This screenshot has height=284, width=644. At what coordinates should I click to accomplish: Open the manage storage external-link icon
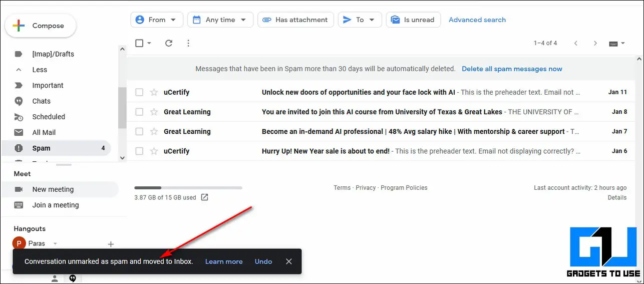(x=204, y=197)
